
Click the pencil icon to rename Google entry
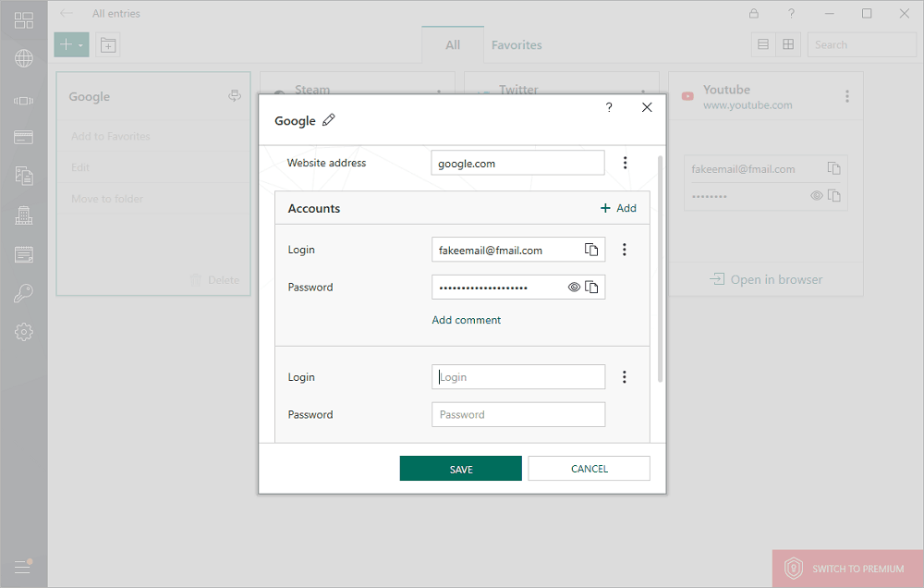click(x=329, y=119)
